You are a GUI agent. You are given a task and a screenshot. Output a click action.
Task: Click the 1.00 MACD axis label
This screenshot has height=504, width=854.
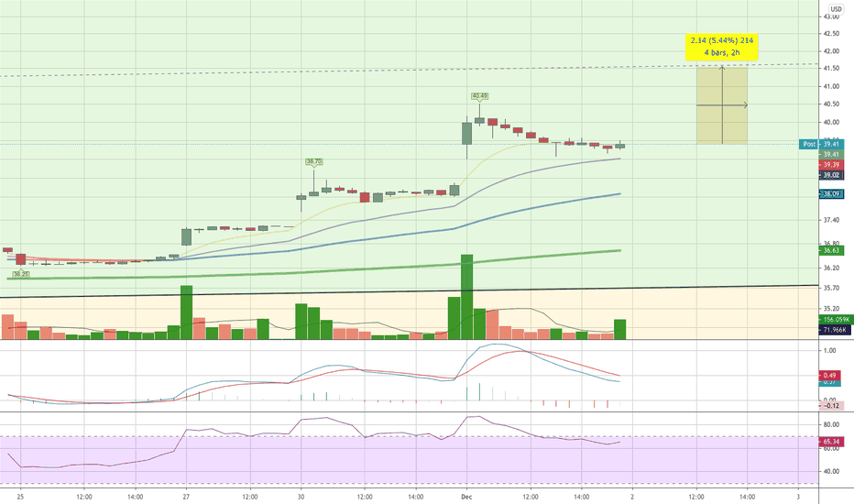[x=830, y=350]
